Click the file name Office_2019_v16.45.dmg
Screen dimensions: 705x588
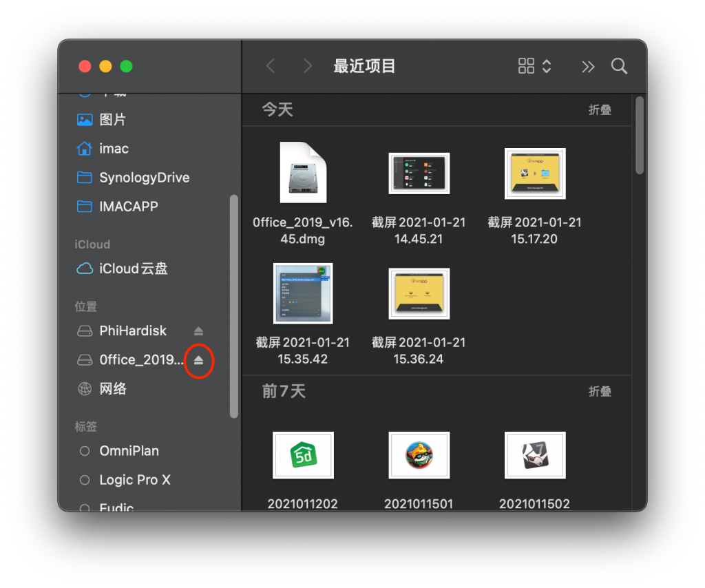coord(303,231)
